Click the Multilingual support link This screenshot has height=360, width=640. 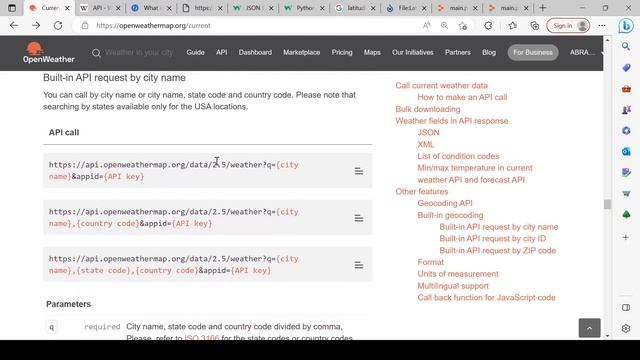[453, 286]
